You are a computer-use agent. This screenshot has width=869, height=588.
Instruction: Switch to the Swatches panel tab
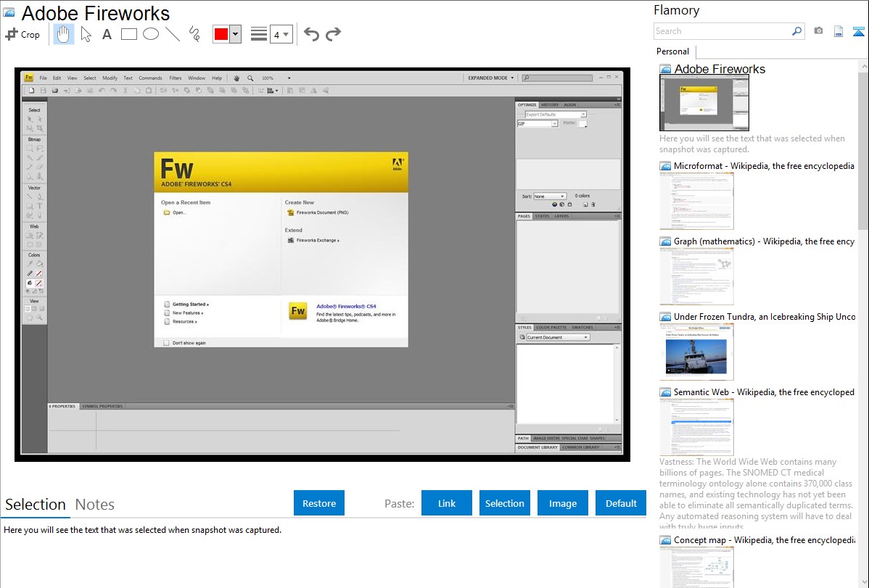click(582, 328)
